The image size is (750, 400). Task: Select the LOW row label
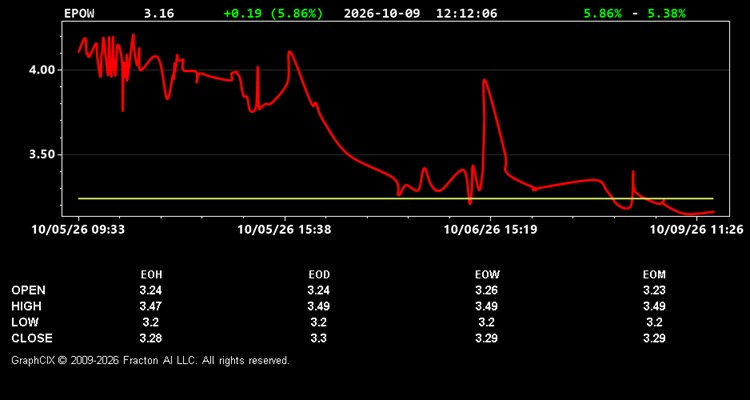pyautogui.click(x=25, y=322)
